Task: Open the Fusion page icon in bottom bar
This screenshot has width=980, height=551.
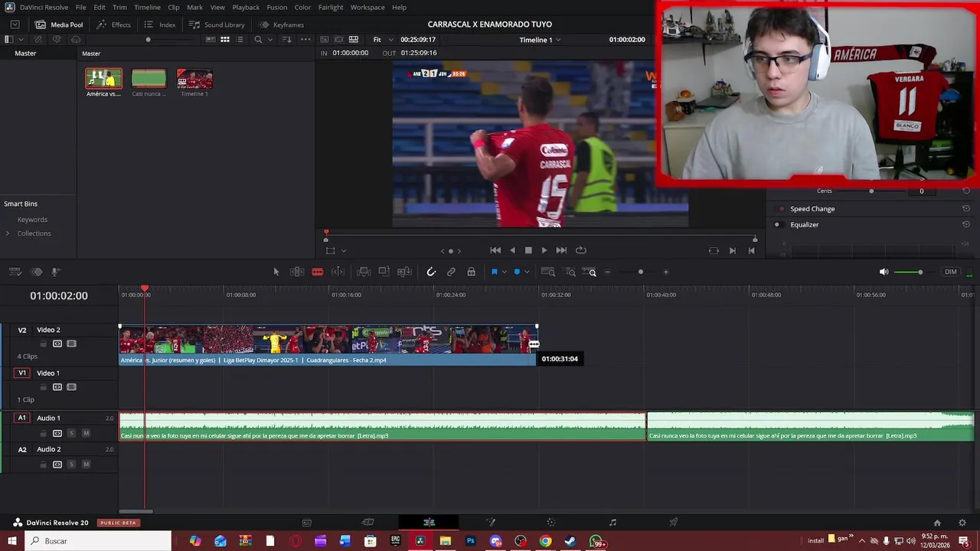Action: pyautogui.click(x=491, y=523)
